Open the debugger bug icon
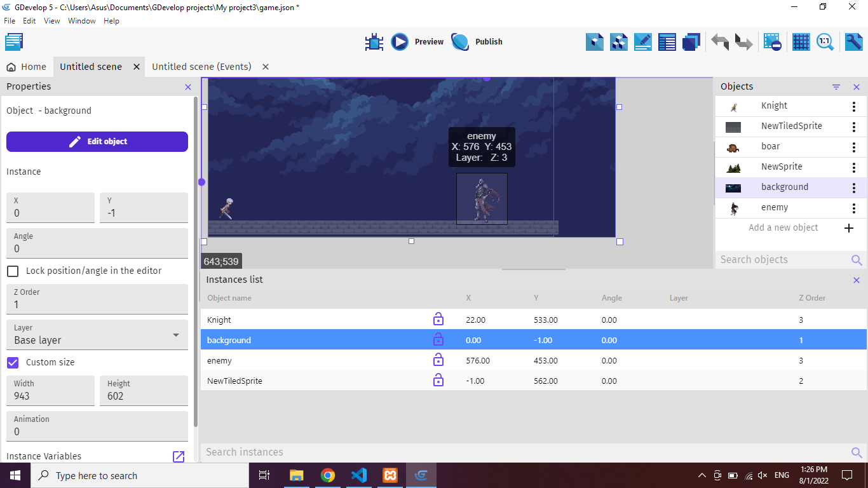This screenshot has height=488, width=868. pyautogui.click(x=374, y=42)
